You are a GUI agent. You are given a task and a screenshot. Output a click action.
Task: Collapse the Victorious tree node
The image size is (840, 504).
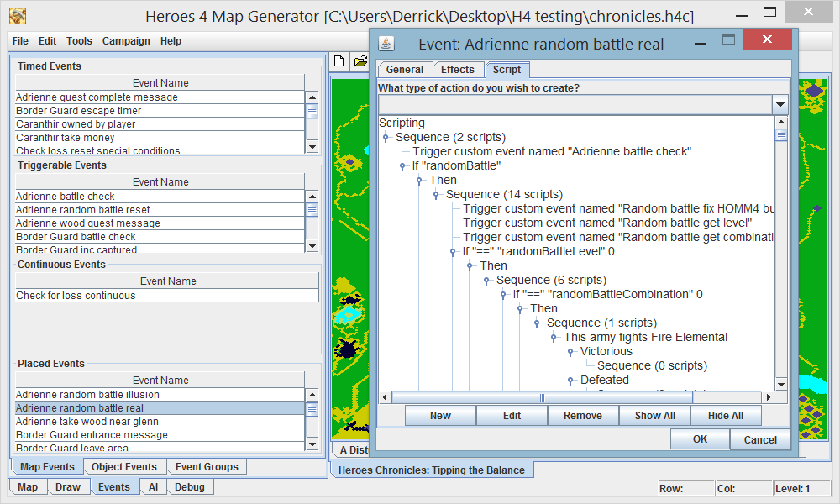click(x=570, y=351)
